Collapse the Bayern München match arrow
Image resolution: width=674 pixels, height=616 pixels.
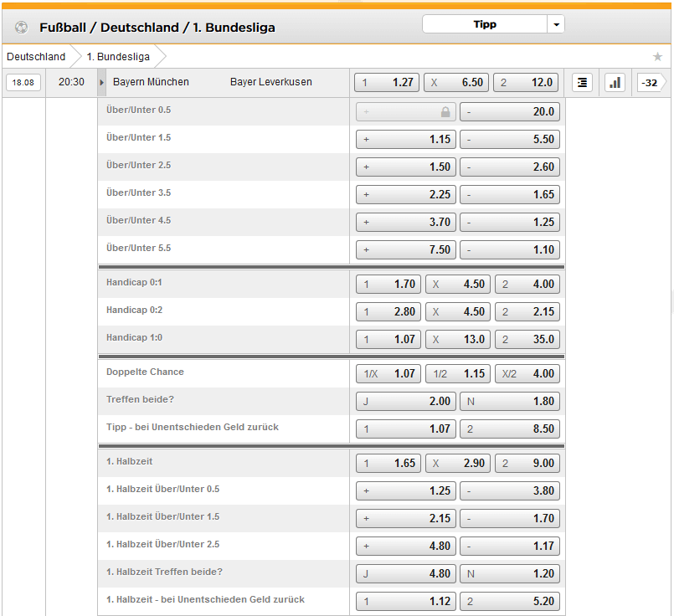click(x=101, y=82)
